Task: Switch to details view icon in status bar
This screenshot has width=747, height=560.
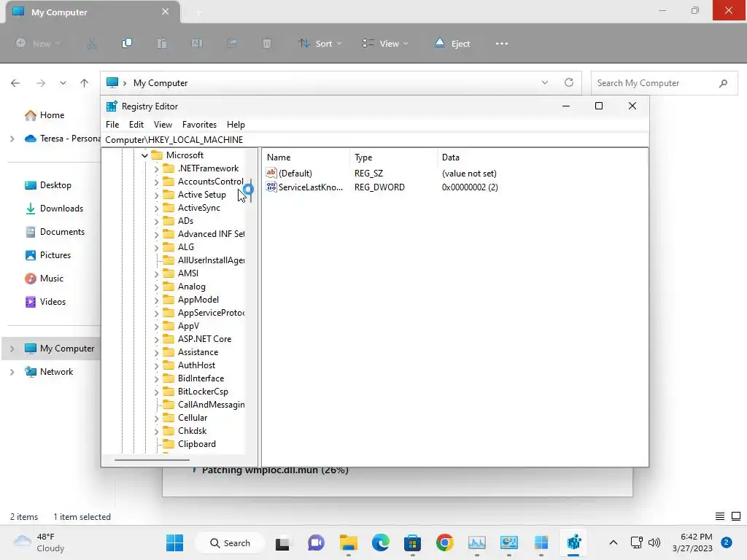Action: 720,516
